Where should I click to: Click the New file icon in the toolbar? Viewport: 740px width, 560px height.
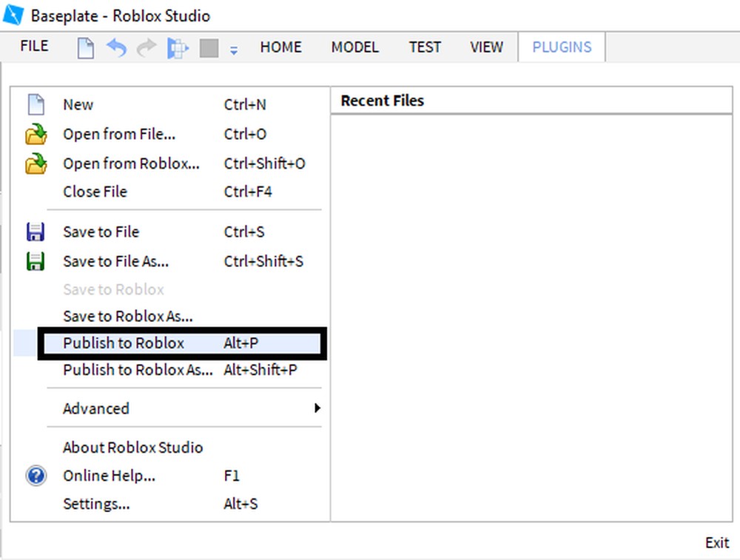[x=84, y=47]
